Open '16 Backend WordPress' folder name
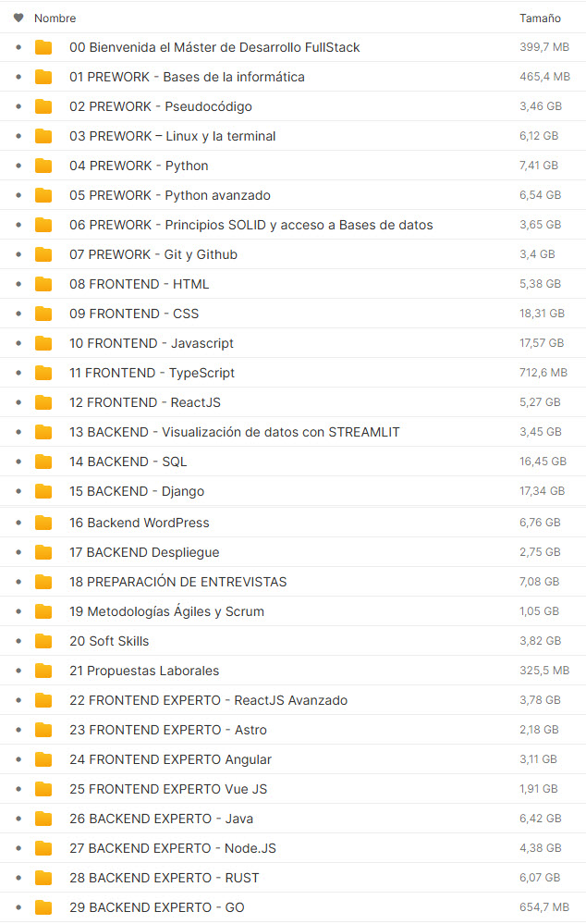Screen dimensions: 586x924 coord(139,523)
